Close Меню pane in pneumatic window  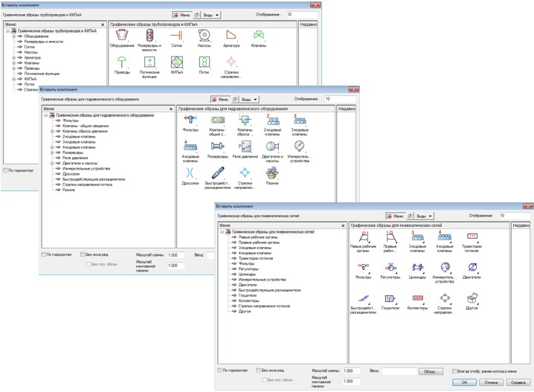click(x=343, y=226)
